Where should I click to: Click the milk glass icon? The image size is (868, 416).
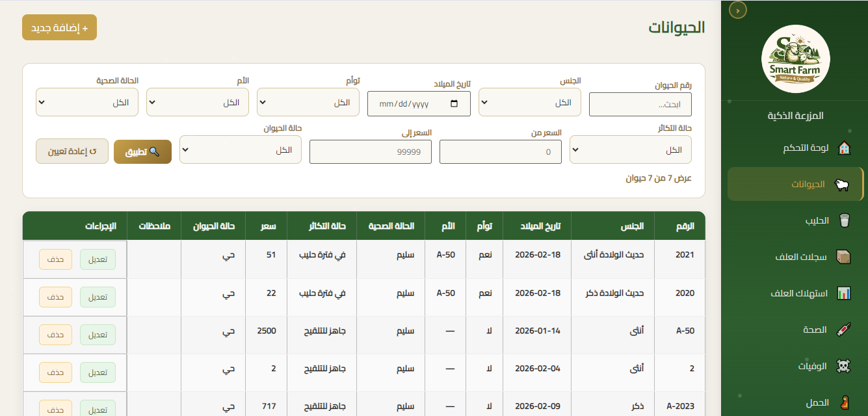click(x=844, y=221)
